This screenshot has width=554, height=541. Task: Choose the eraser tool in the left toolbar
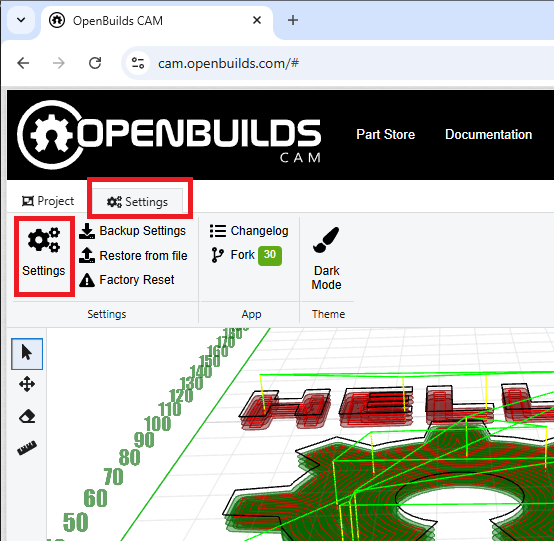(27, 416)
